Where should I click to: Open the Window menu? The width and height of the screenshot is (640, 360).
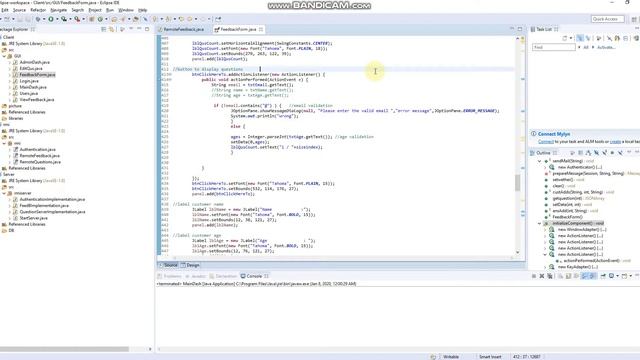(126, 10)
